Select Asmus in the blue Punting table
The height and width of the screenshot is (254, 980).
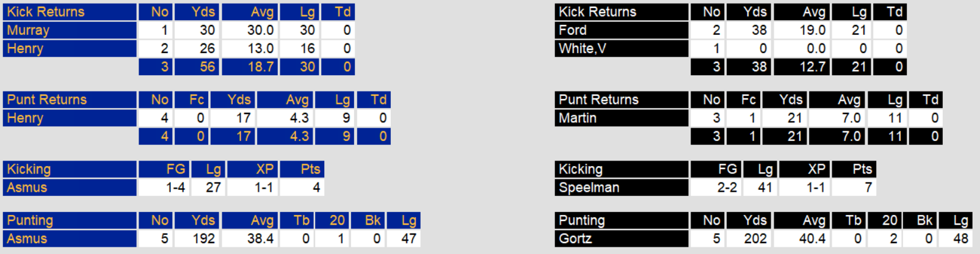[27, 239]
